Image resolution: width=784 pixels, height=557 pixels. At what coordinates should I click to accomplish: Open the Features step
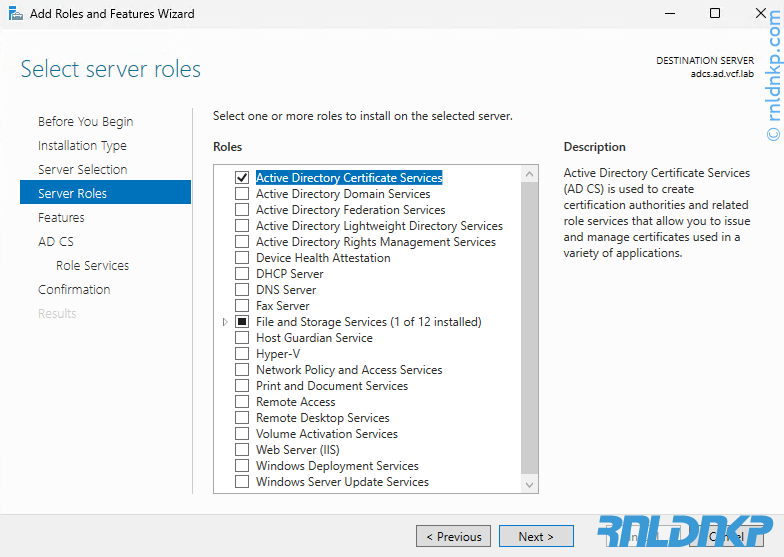pyautogui.click(x=61, y=218)
